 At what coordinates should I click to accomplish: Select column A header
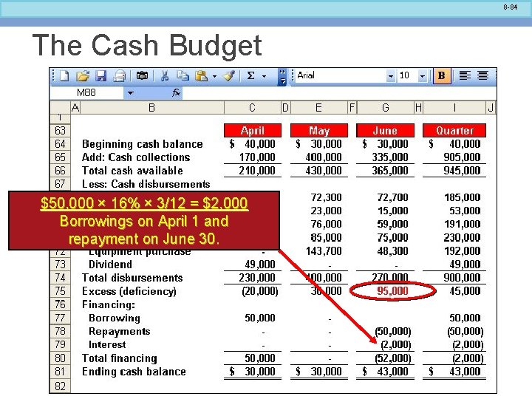(x=75, y=108)
